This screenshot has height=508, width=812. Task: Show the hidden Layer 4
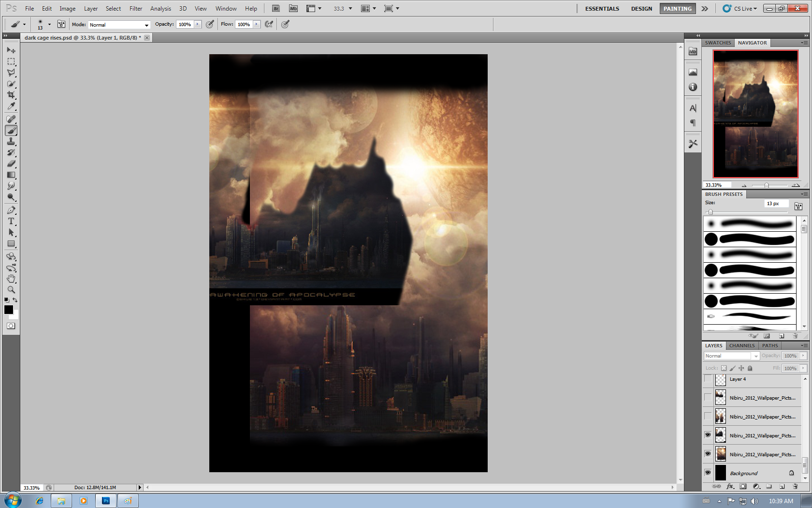(708, 379)
